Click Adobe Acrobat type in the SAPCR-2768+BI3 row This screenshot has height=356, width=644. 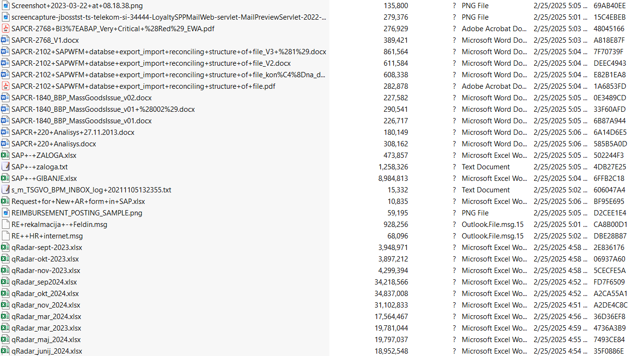pos(494,29)
